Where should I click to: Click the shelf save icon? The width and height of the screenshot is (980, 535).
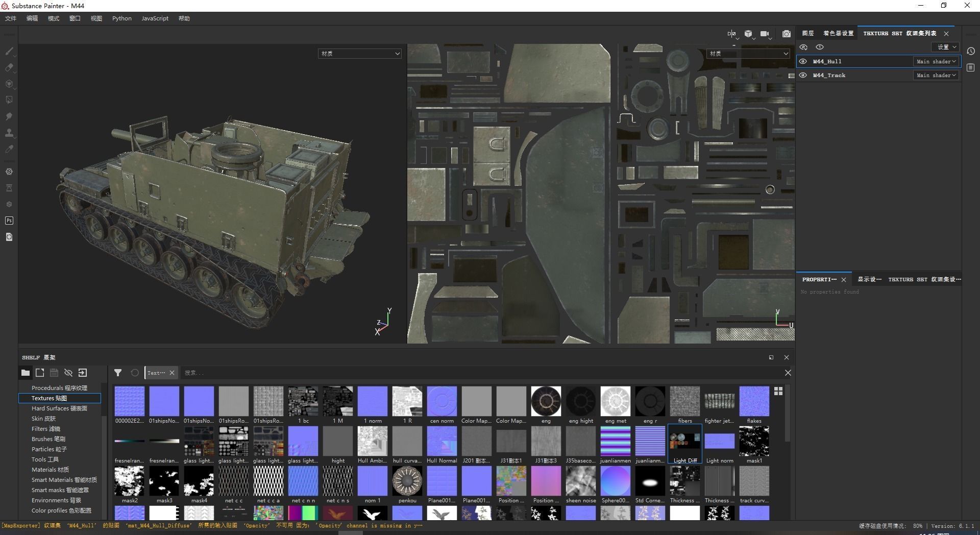tap(54, 373)
